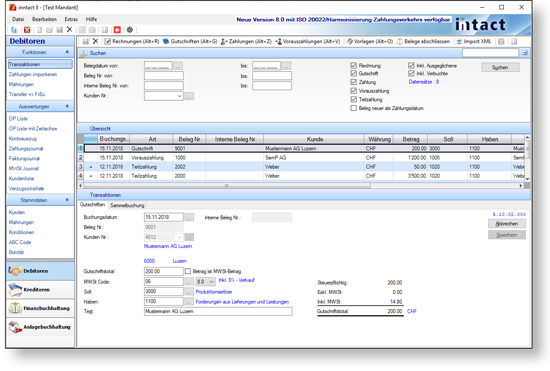This screenshot has height=371, width=550.
Task: Uncheck the Gutschrift checkbox
Action: point(354,73)
